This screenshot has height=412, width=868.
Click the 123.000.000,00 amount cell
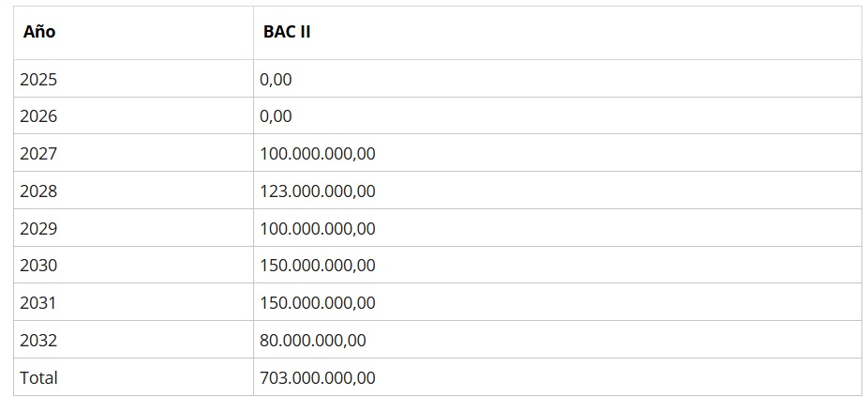(x=318, y=191)
